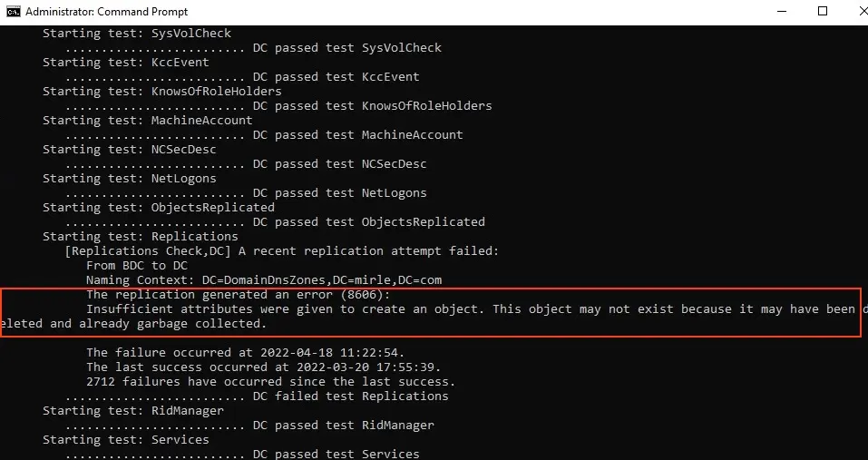Click the Command Prompt system menu icon
This screenshot has height=460, width=868.
click(x=12, y=12)
